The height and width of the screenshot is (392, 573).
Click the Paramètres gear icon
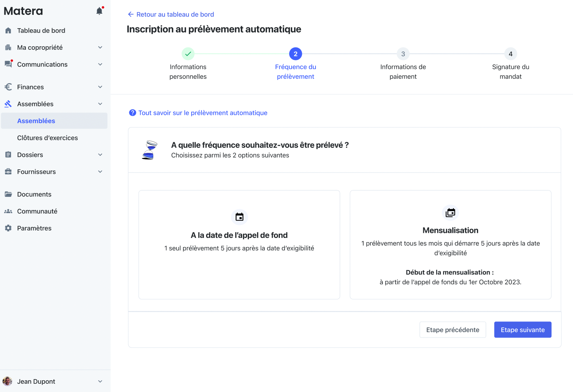(x=8, y=228)
